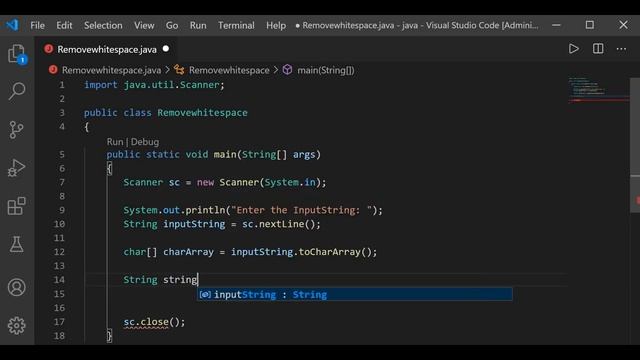Open the Help menu
The height and width of the screenshot is (360, 640).
point(276,25)
